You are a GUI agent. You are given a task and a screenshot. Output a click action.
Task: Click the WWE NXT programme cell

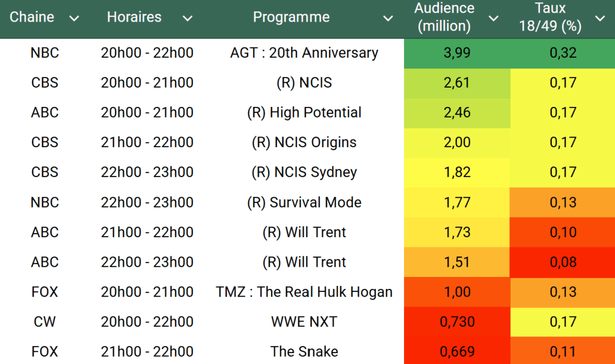pyautogui.click(x=304, y=322)
